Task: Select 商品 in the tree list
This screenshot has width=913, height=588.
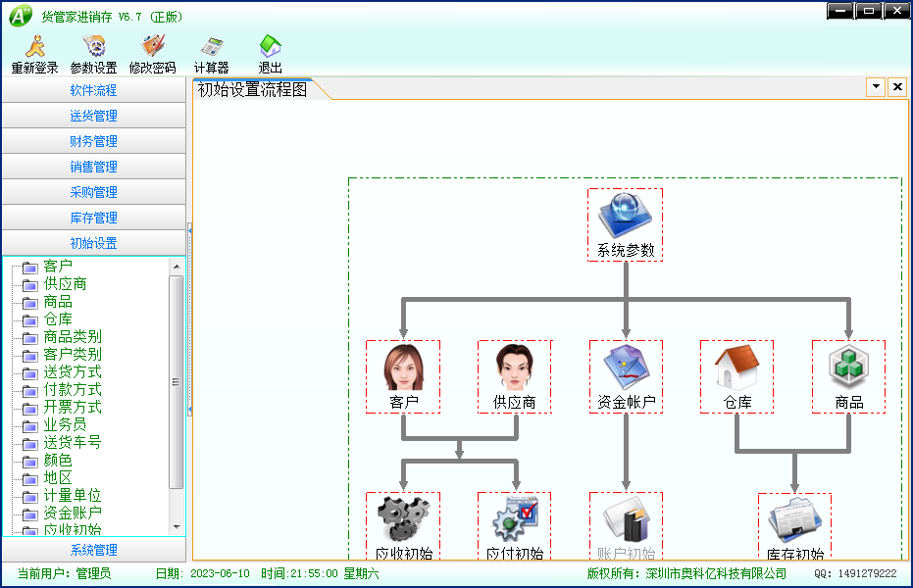Action: coord(58,301)
